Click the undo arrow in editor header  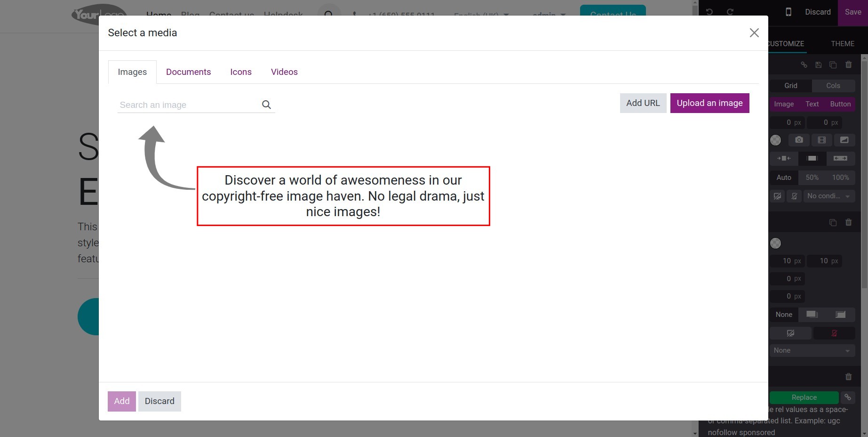[709, 12]
